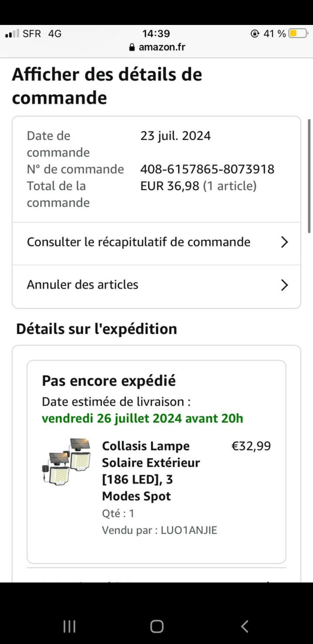
Task: Tap the padlock icon beside amazon.fr
Action: point(132,47)
